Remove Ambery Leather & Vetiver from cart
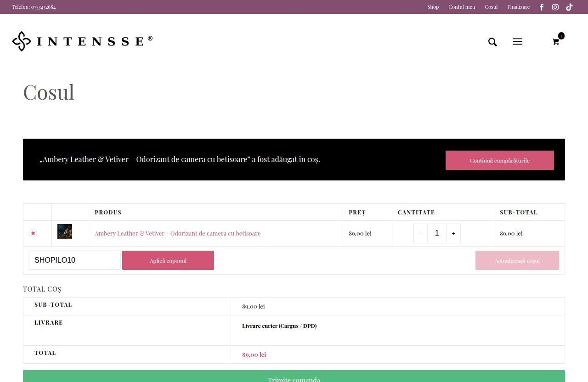 point(33,233)
